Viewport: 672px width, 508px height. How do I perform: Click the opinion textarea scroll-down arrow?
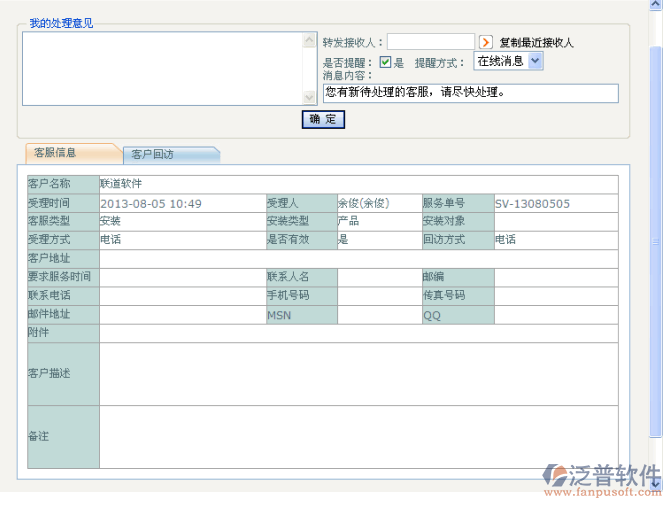point(309,97)
